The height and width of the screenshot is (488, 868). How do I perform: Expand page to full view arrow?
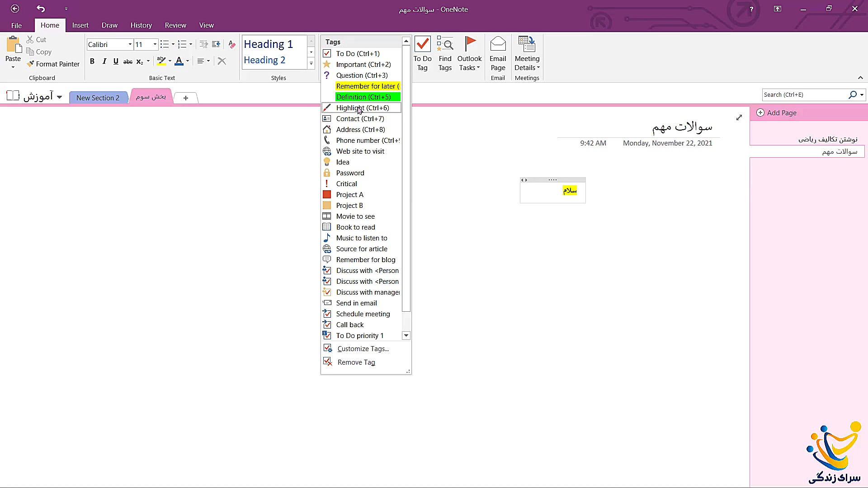coord(739,117)
